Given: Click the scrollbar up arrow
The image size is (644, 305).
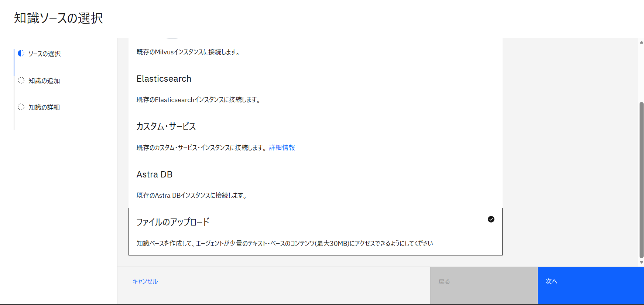Looking at the screenshot, I should pos(641,43).
